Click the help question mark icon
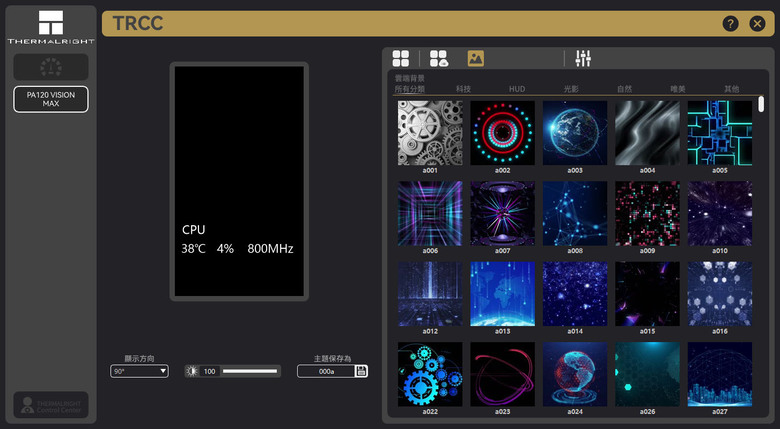This screenshot has width=780, height=429. point(730,23)
